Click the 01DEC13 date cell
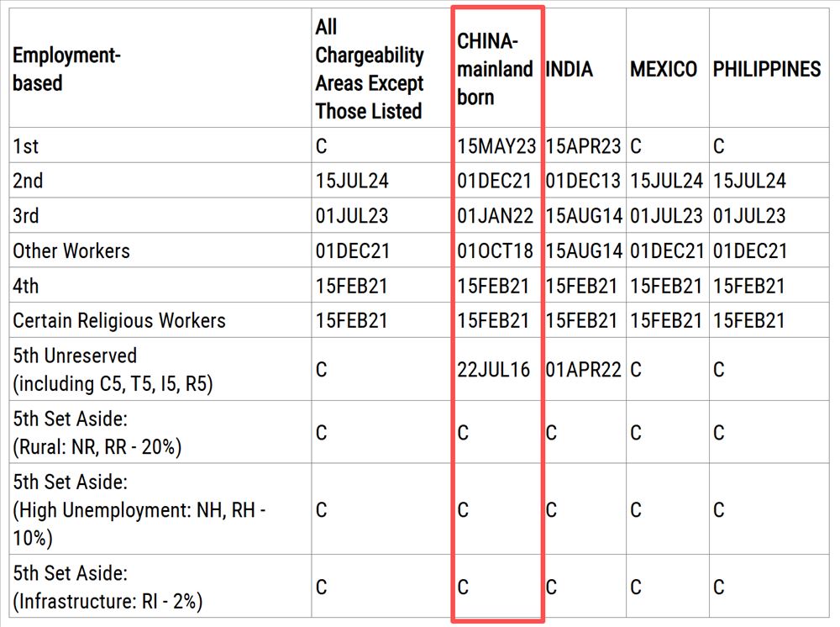The height and width of the screenshot is (627, 840). click(584, 181)
